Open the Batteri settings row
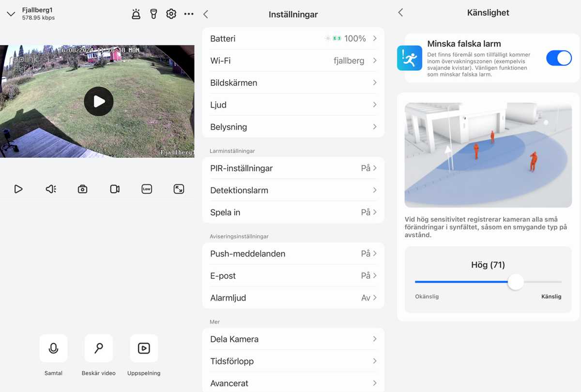The image size is (581, 392). [x=293, y=39]
